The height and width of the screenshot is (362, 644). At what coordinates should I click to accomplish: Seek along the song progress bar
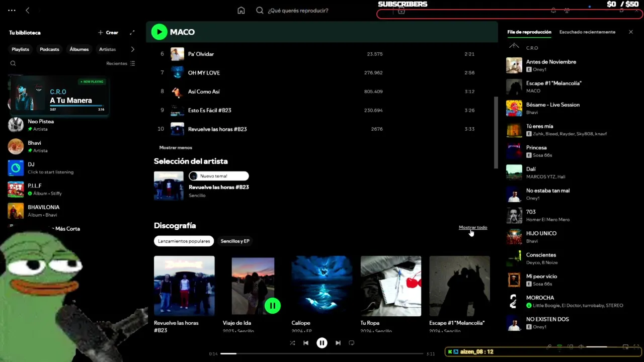tap(322, 353)
